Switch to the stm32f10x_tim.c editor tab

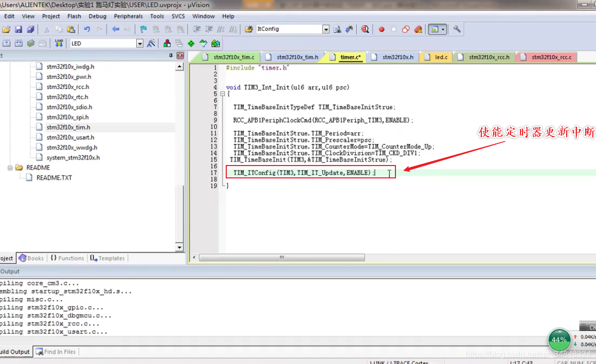[x=229, y=57]
